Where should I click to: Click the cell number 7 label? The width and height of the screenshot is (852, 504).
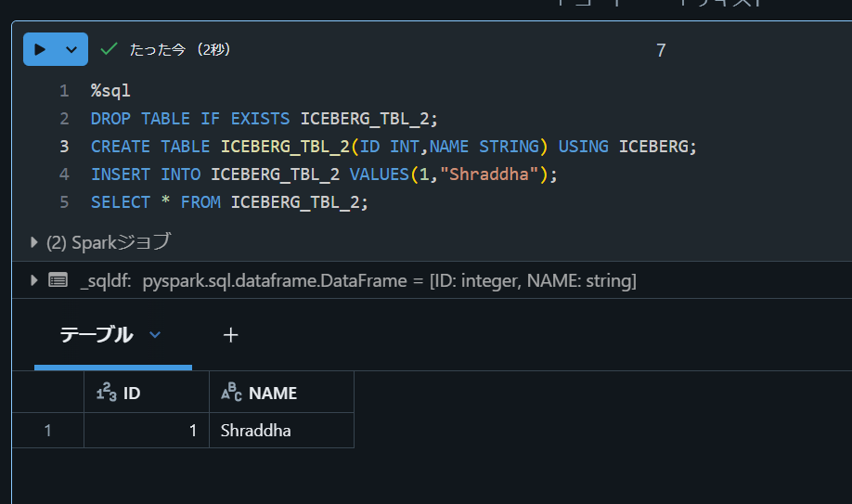tap(661, 50)
